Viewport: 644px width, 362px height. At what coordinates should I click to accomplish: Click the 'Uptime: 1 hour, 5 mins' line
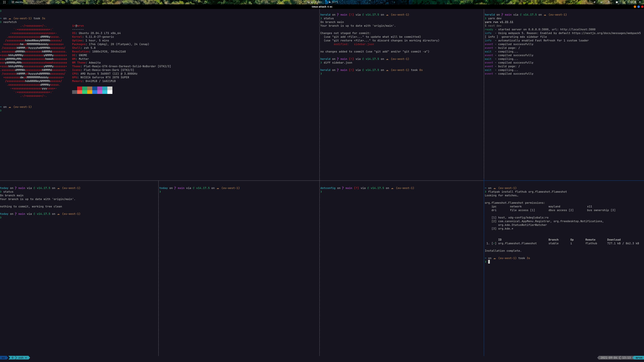90,40
